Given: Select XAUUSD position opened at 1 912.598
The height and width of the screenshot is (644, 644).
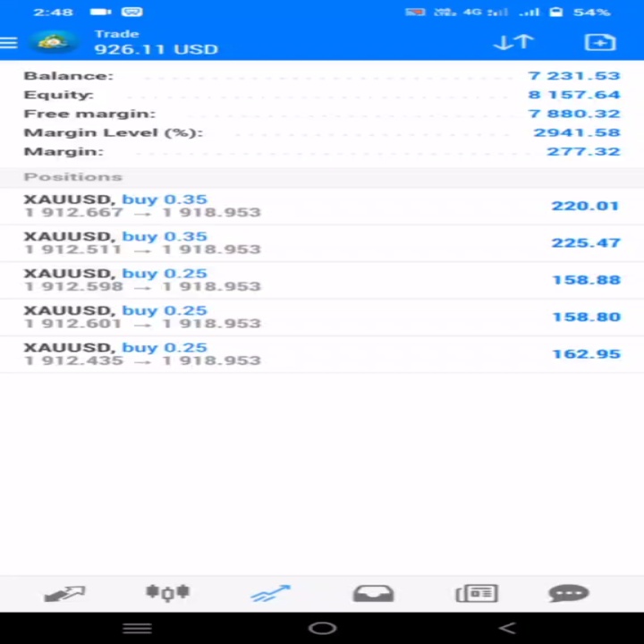Looking at the screenshot, I should coord(322,280).
